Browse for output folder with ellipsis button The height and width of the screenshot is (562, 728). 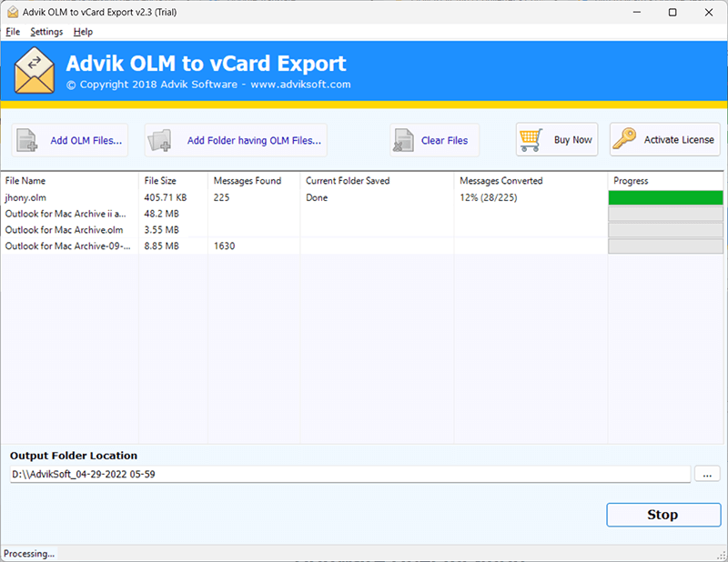(707, 475)
